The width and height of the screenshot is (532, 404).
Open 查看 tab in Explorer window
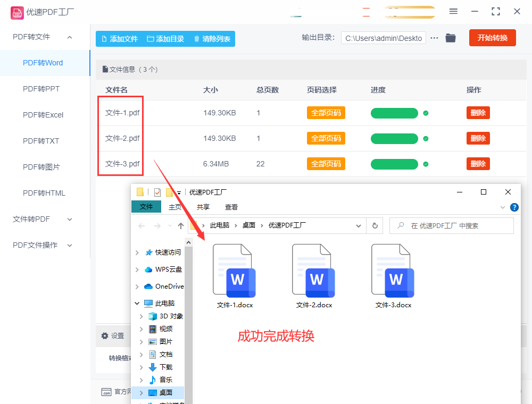click(x=231, y=207)
